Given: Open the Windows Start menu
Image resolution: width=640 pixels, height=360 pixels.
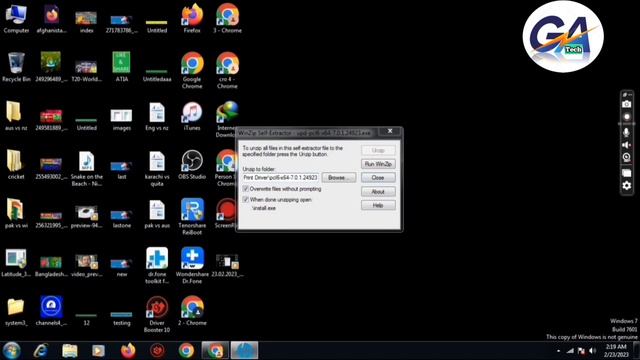Looking at the screenshot, I should tap(12, 351).
